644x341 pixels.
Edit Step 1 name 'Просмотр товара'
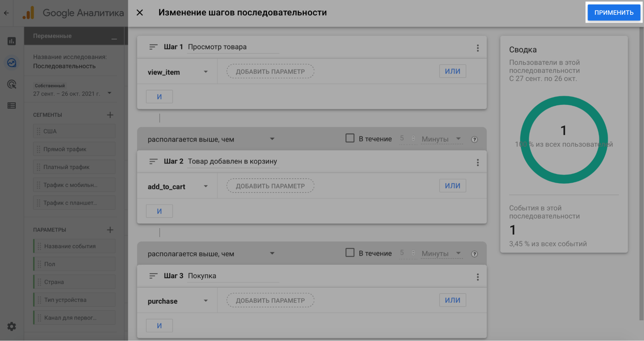coord(233,47)
